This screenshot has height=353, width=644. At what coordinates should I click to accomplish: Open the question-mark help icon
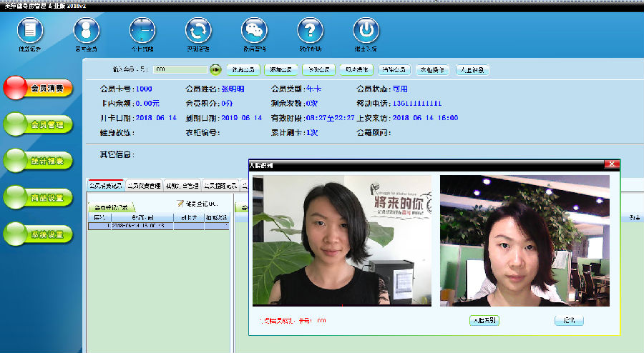(x=310, y=30)
